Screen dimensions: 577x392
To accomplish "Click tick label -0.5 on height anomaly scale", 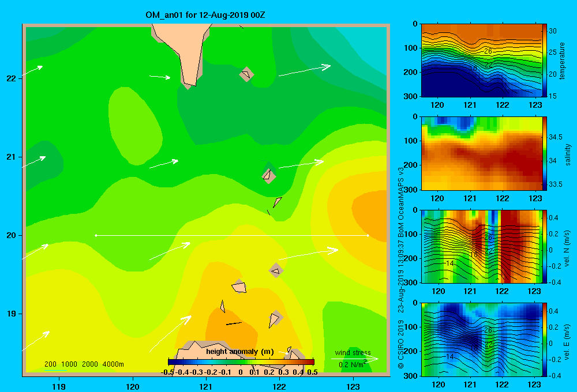I will [167, 372].
